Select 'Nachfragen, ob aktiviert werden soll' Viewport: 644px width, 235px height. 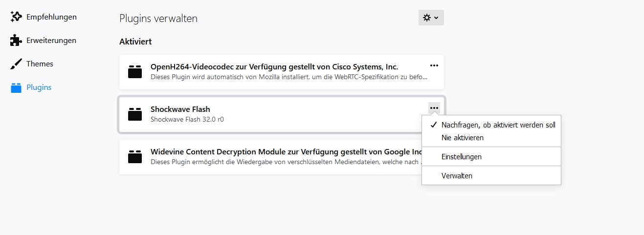(498, 125)
